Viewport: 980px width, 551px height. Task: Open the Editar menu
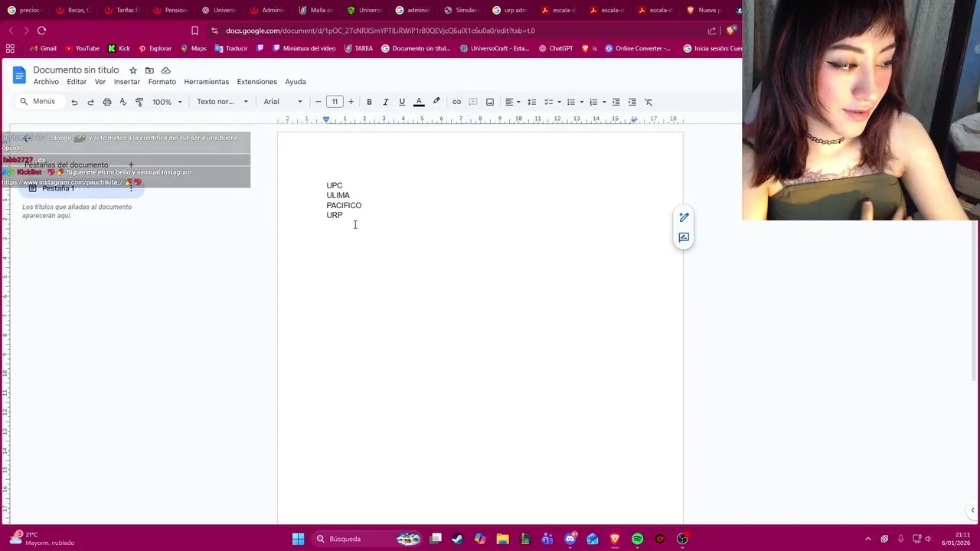tap(77, 82)
